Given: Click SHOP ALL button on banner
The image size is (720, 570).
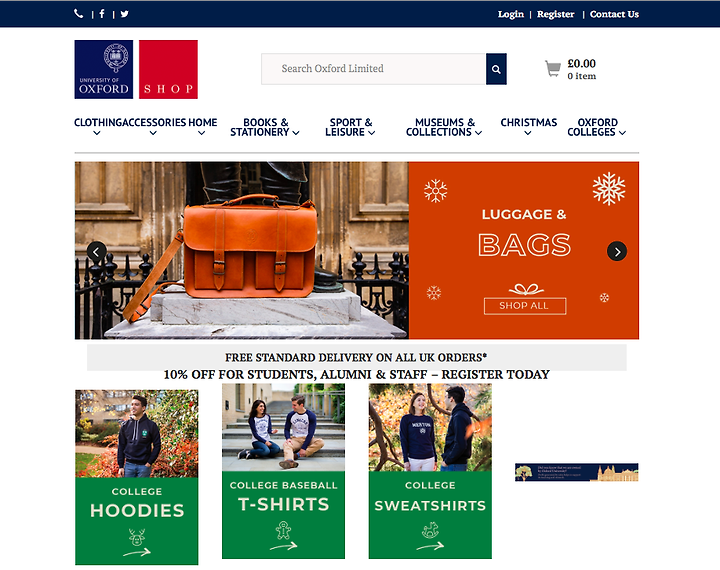Looking at the screenshot, I should (525, 306).
